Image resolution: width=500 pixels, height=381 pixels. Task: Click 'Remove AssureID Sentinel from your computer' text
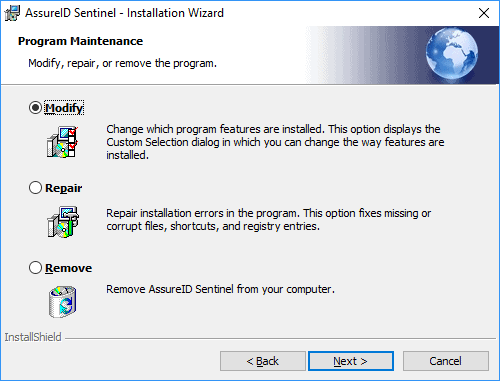click(220, 289)
